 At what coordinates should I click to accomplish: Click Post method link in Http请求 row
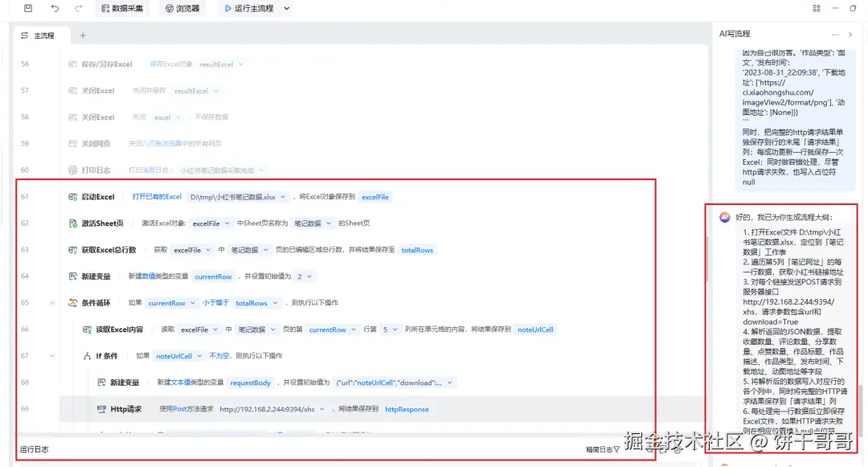click(180, 409)
